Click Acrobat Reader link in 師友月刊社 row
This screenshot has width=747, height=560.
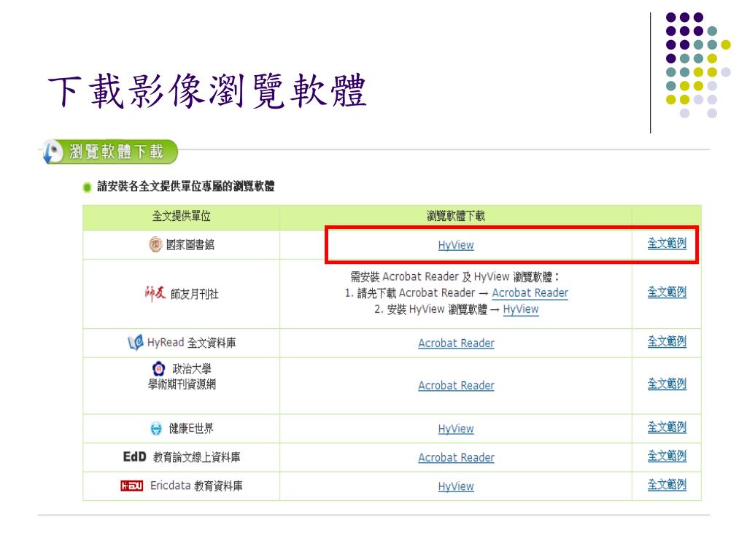(x=530, y=293)
